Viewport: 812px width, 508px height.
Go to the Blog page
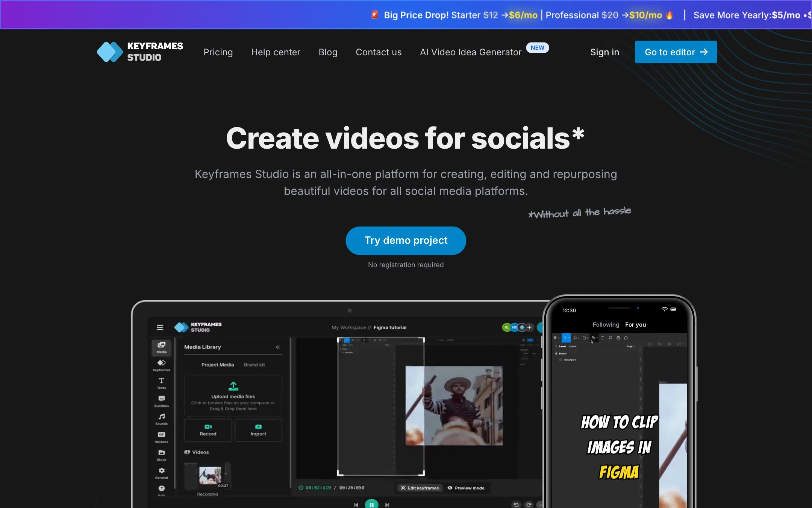[328, 52]
